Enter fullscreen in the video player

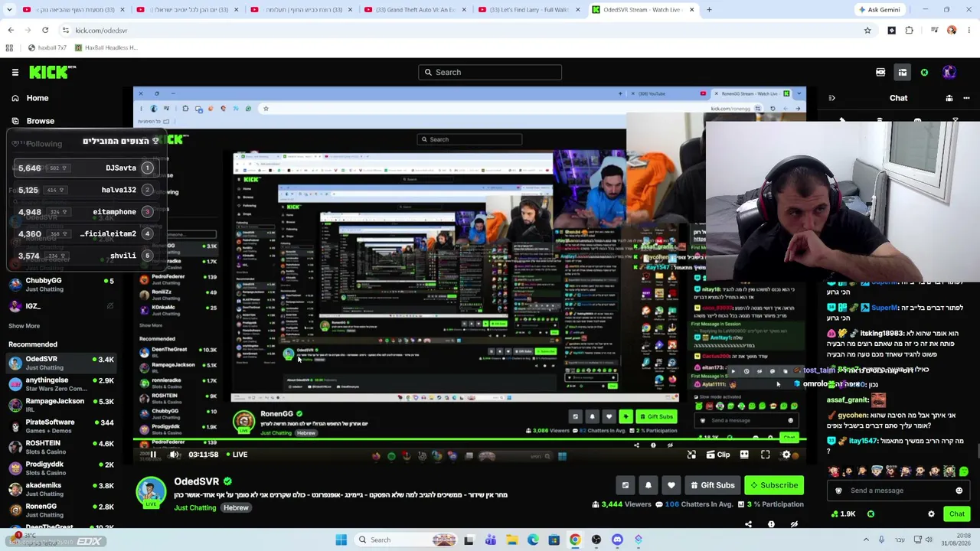click(x=765, y=455)
